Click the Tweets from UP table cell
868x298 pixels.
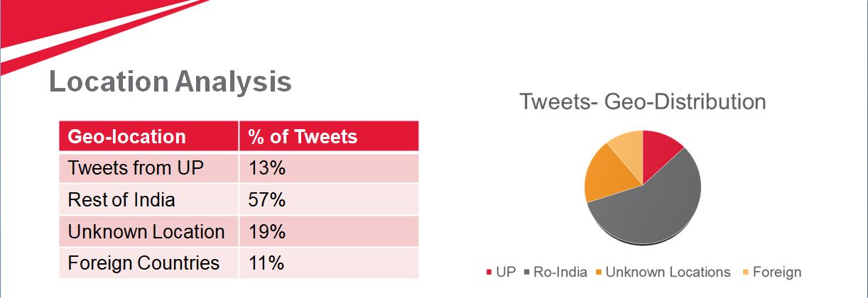point(149,168)
